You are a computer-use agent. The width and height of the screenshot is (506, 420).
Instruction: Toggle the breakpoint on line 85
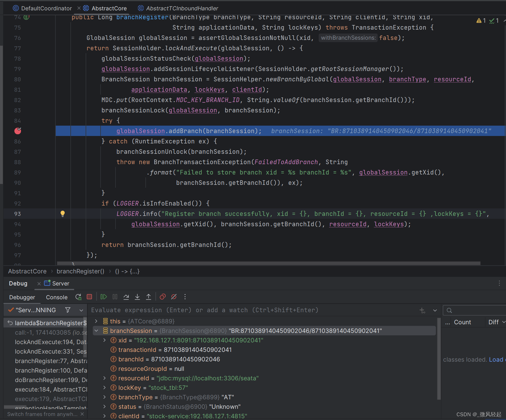coord(18,131)
